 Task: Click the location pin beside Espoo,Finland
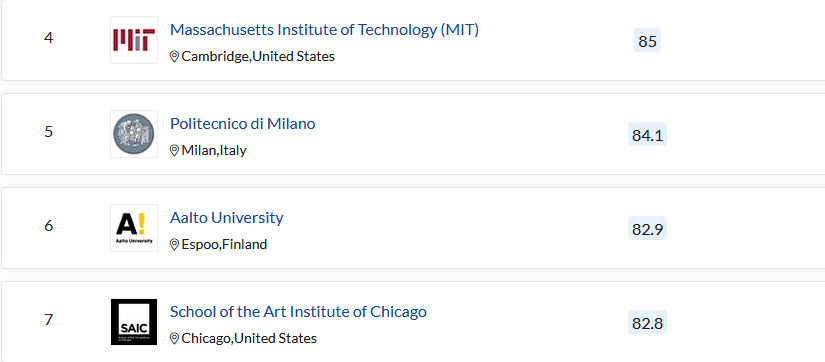[x=174, y=245]
